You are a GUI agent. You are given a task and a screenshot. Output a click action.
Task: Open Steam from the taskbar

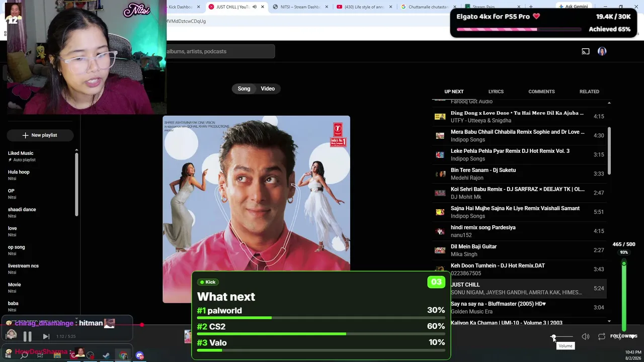[106, 355]
